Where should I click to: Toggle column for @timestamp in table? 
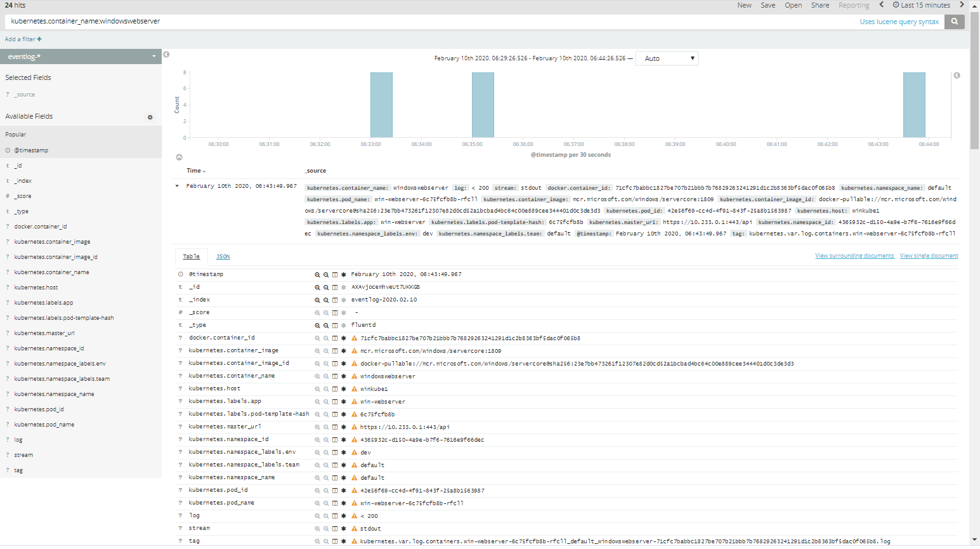[x=335, y=275]
